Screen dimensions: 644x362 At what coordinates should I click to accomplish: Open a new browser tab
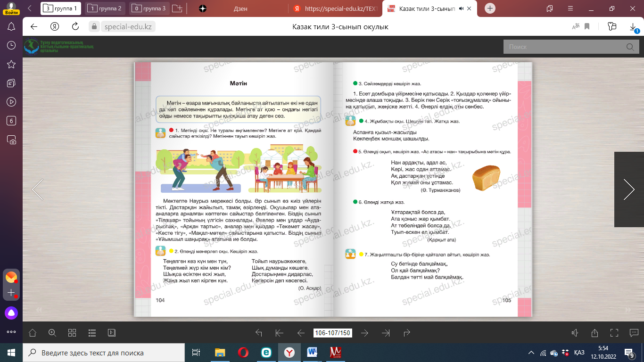point(490,8)
